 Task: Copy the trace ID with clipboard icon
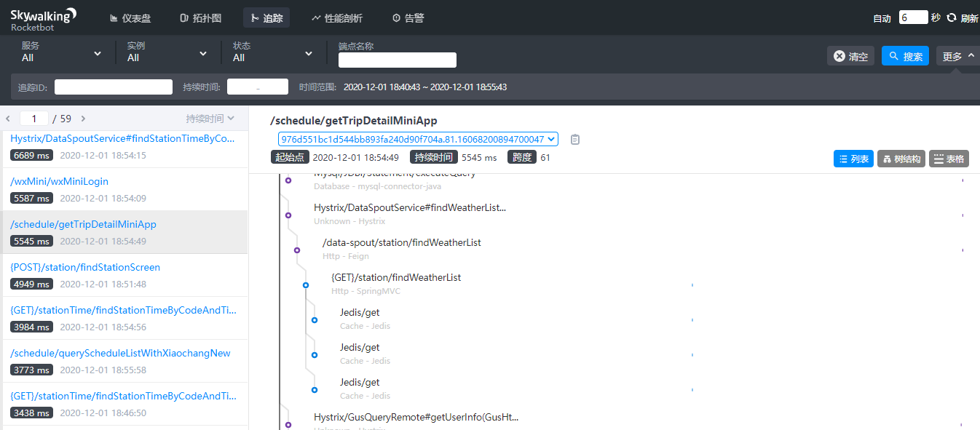pyautogui.click(x=575, y=139)
